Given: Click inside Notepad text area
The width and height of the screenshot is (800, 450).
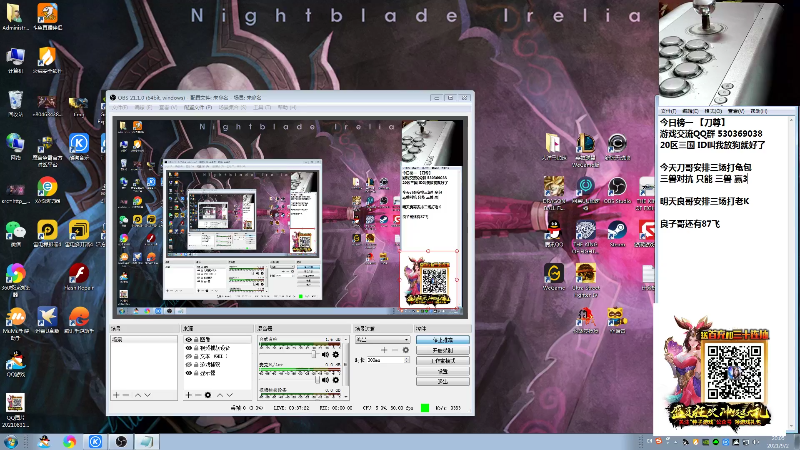Looking at the screenshot, I should tap(723, 265).
